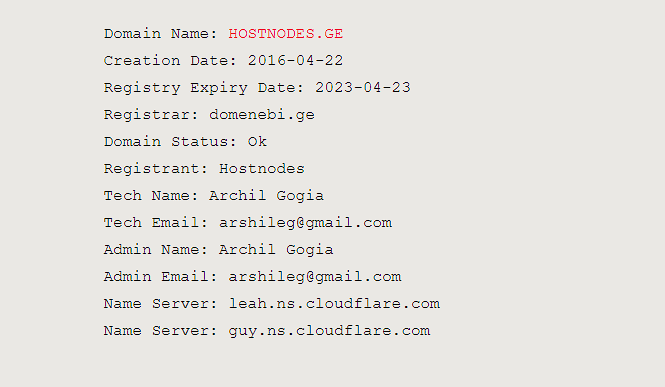Image resolution: width=665 pixels, height=387 pixels.
Task: Click the Tech Email address arshileg@gmail.com
Action: [305, 223]
